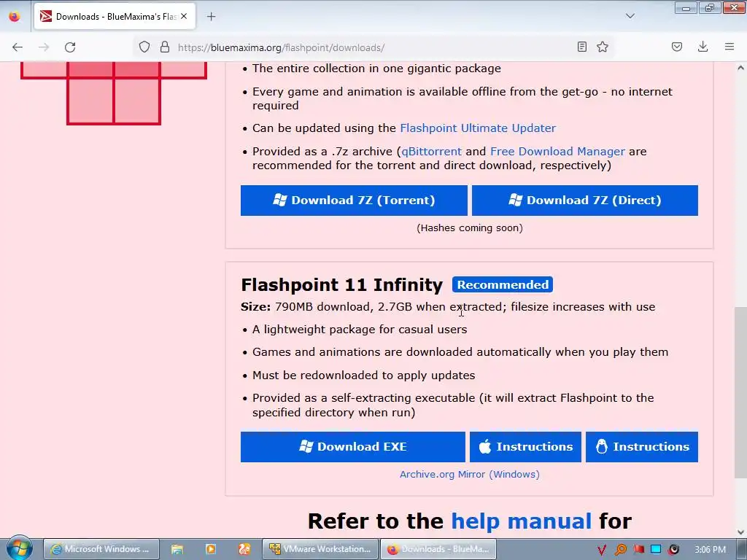This screenshot has width=747, height=560.
Task: Open the Windows Start menu
Action: [19, 548]
